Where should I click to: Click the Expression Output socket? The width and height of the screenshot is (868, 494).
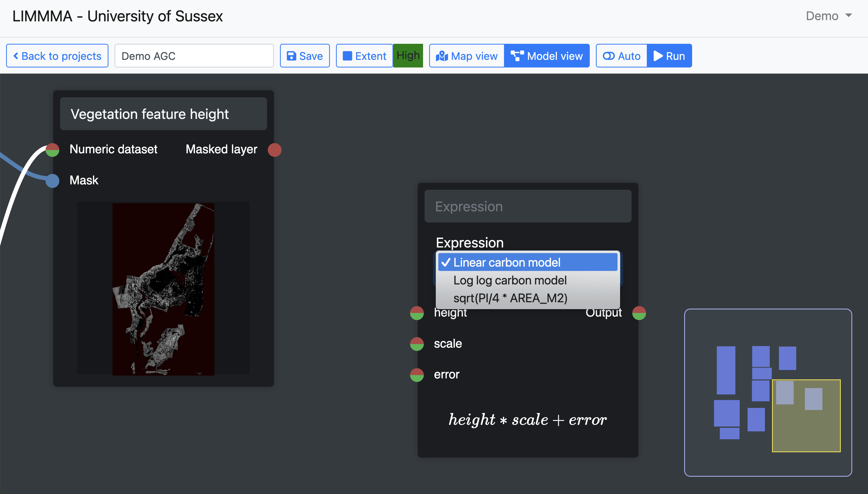[639, 313]
